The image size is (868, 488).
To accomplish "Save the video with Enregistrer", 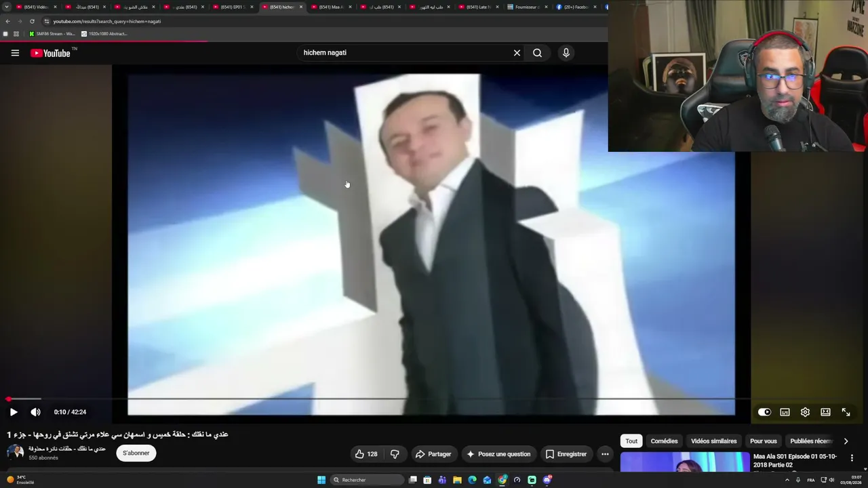I will [566, 454].
